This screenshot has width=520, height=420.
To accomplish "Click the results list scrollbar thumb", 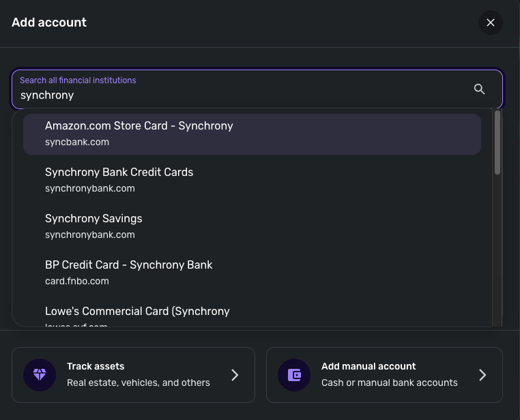I will click(x=497, y=142).
